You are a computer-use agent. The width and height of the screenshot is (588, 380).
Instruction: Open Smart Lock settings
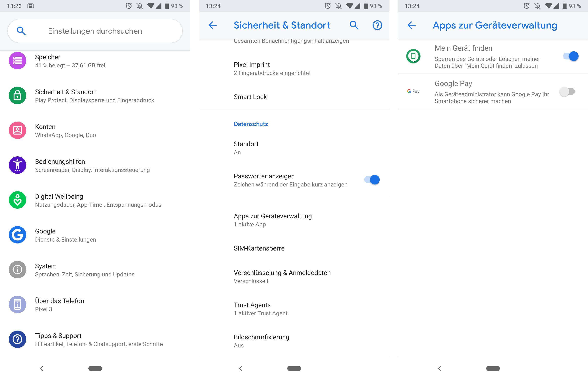tap(250, 97)
